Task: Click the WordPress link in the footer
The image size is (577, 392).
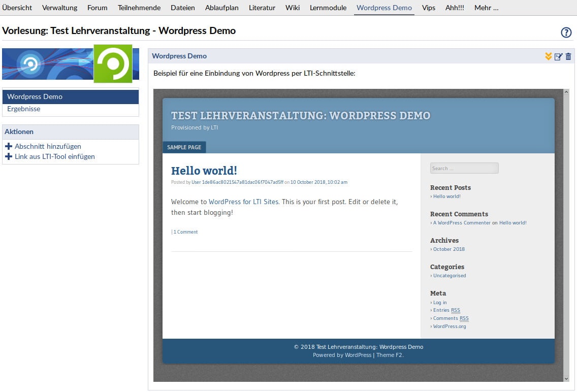Action: tap(358, 355)
